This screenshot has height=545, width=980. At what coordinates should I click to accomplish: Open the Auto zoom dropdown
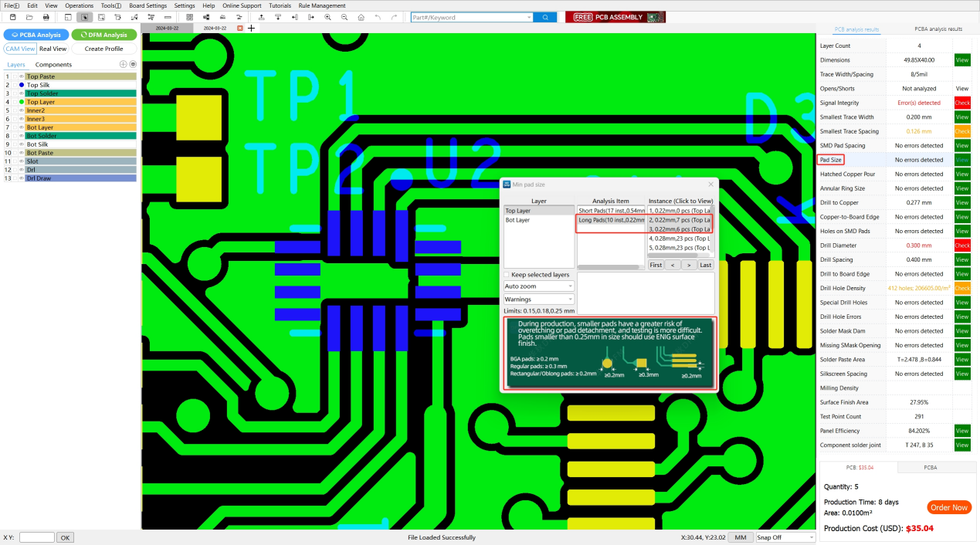[x=538, y=286]
